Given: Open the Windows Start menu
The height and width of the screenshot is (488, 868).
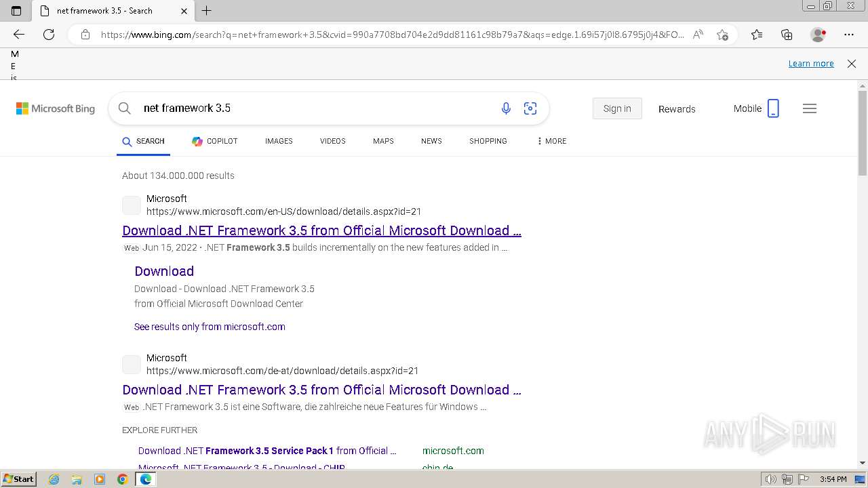Looking at the screenshot, I should tap(18, 479).
